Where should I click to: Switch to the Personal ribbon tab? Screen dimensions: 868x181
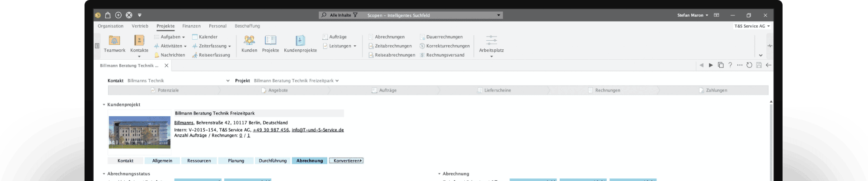pos(217,26)
